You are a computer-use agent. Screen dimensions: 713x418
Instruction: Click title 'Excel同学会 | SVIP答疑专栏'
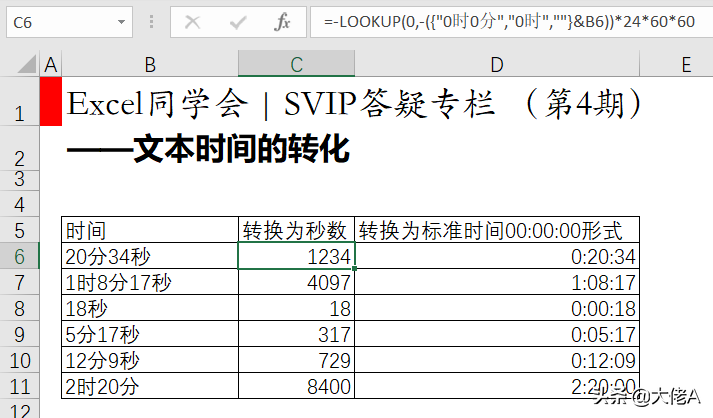click(281, 104)
